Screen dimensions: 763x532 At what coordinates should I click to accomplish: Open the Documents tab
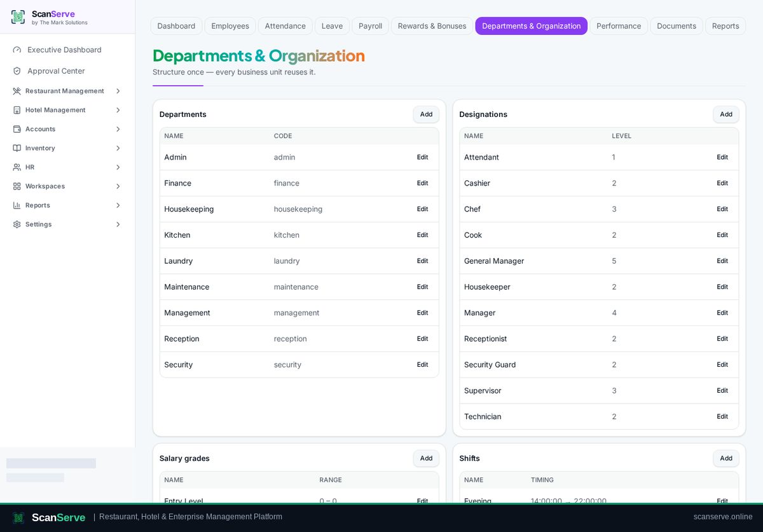click(x=677, y=26)
